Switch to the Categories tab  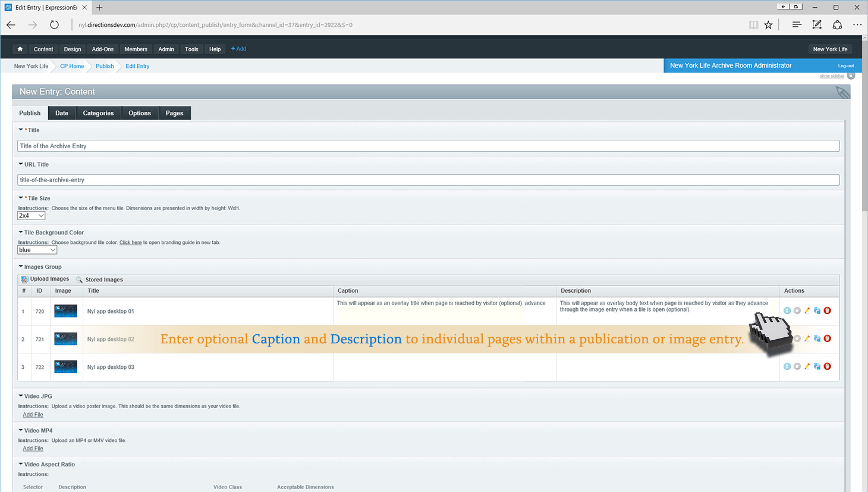[98, 113]
